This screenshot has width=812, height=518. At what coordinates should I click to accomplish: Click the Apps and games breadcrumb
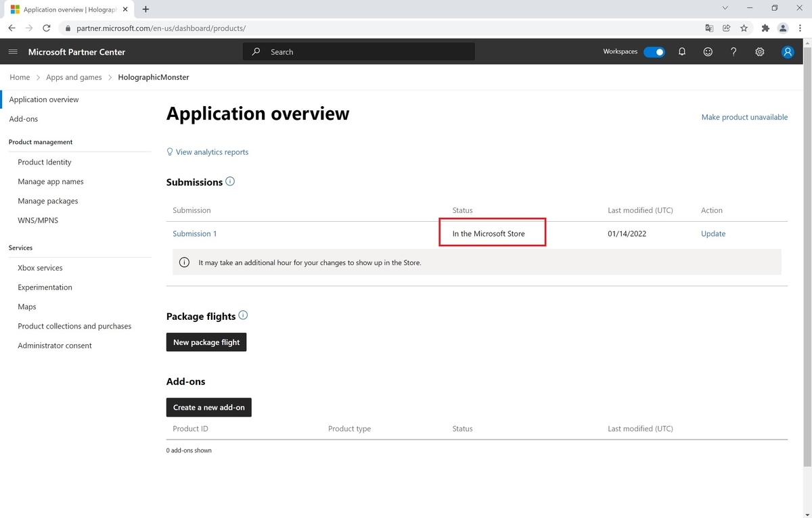tap(74, 77)
